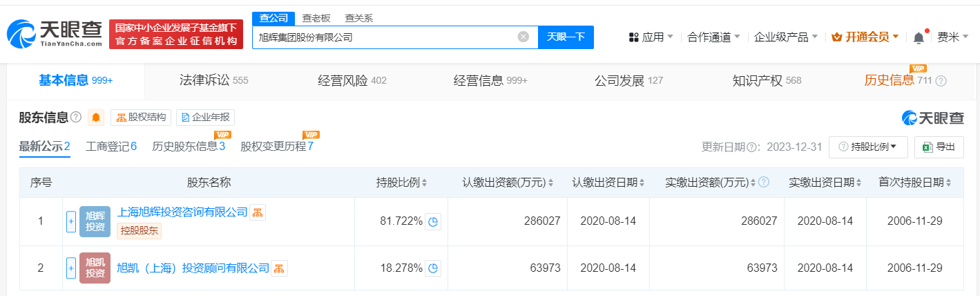Screen dimensions: 980x296
Task: Switch to the 历史信息 VIP tab
Action: pos(898,80)
